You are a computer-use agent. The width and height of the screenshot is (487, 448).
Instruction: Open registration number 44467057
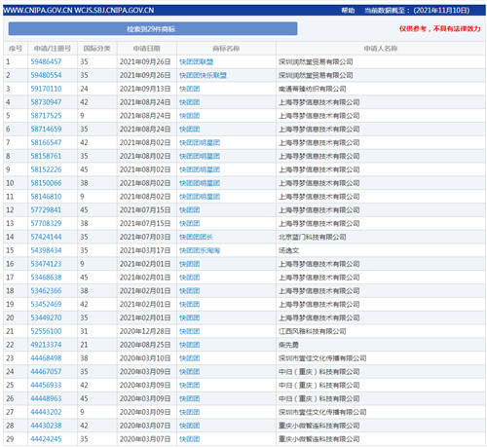46,372
